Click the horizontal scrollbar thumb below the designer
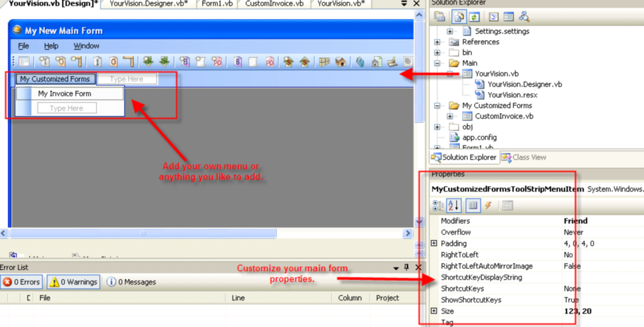This screenshot has height=327, width=644. tap(143, 233)
